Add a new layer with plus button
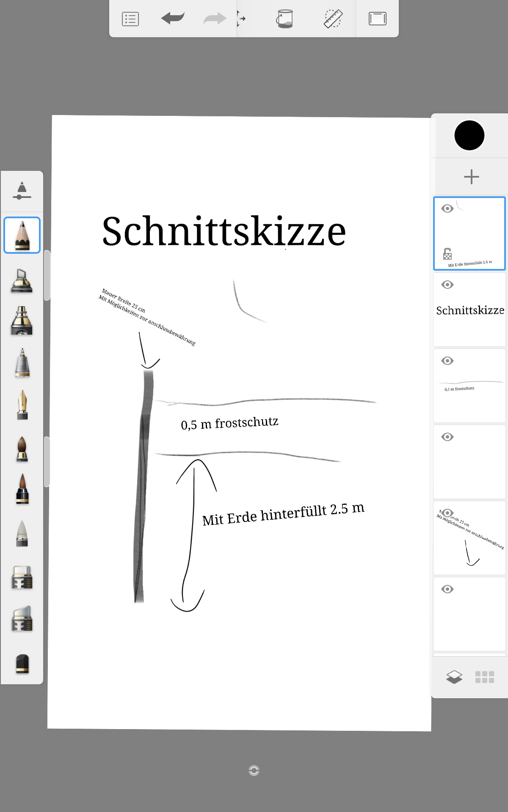508x812 pixels. (471, 177)
